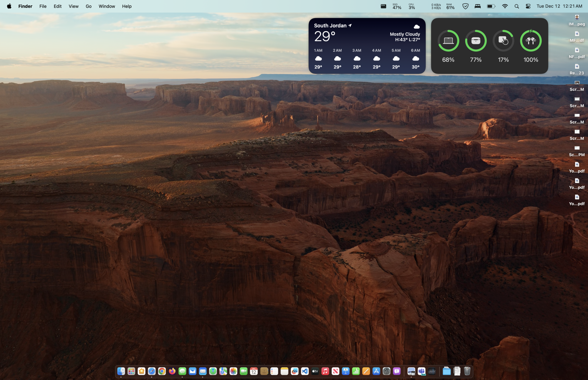This screenshot has width=588, height=380.
Task: Click the Spotlight search icon
Action: (x=517, y=6)
